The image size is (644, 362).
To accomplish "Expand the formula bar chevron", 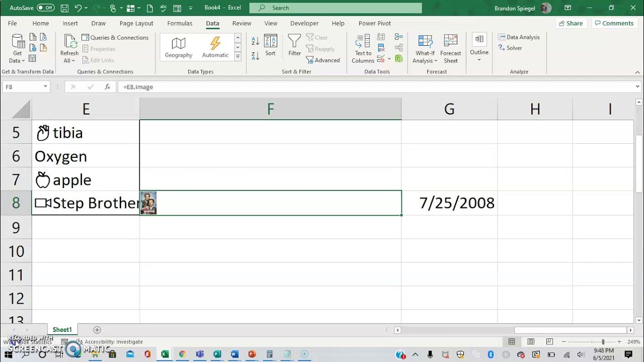I will [638, 87].
